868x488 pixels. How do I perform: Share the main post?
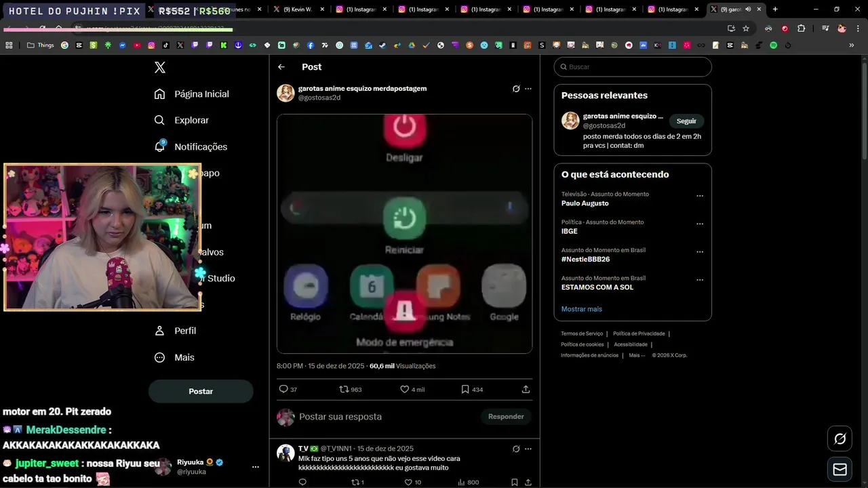526,389
